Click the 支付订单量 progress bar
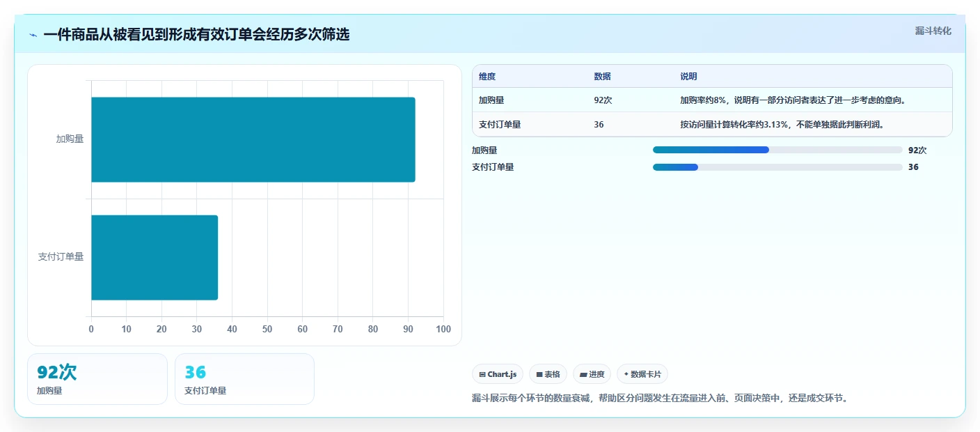 pos(777,167)
